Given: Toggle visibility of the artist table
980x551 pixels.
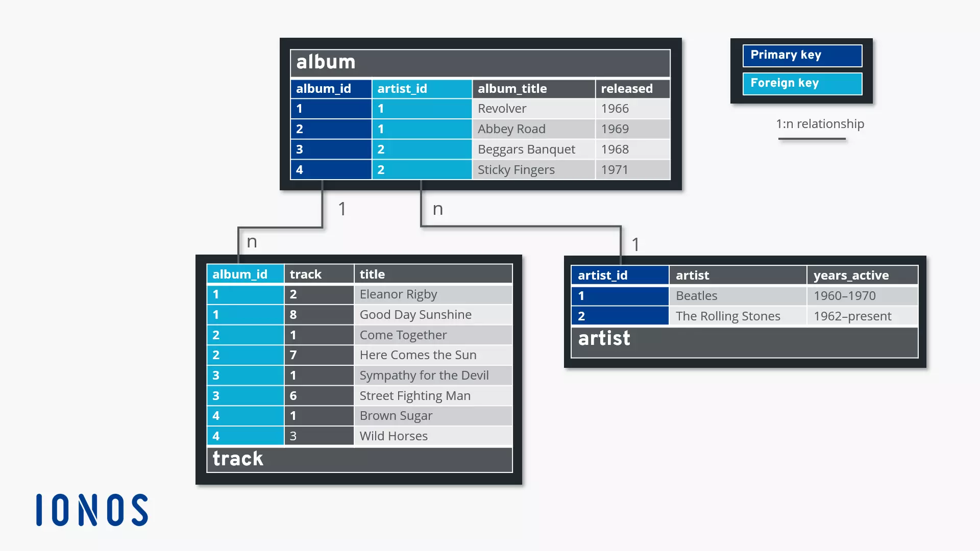Looking at the screenshot, I should tap(604, 338).
